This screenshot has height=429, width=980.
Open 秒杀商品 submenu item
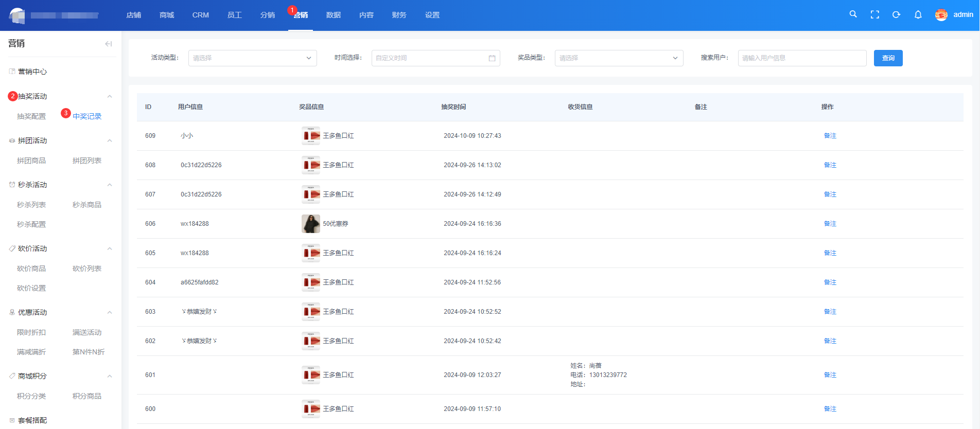tap(87, 205)
